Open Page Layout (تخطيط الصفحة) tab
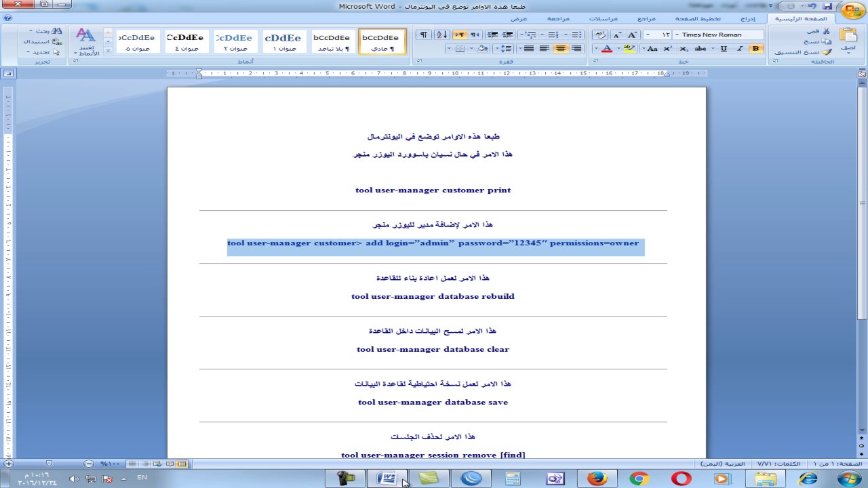This screenshot has height=488, width=868. 698,18
